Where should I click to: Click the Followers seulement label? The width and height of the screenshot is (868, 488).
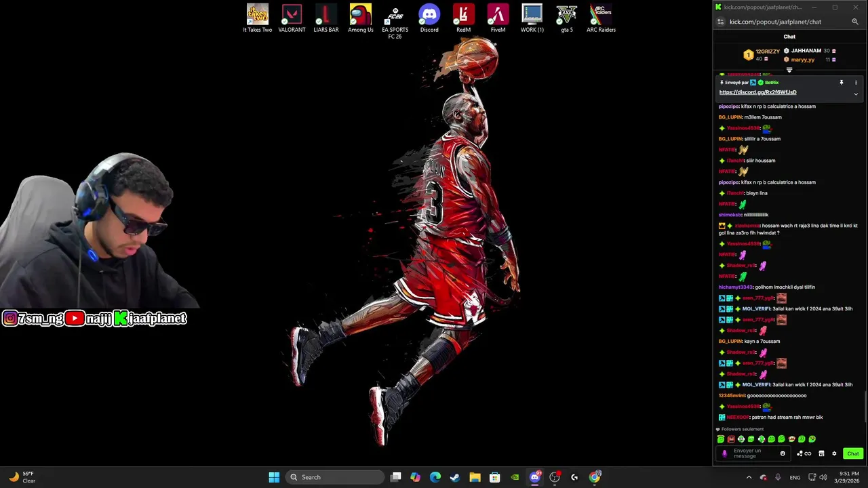tap(742, 429)
